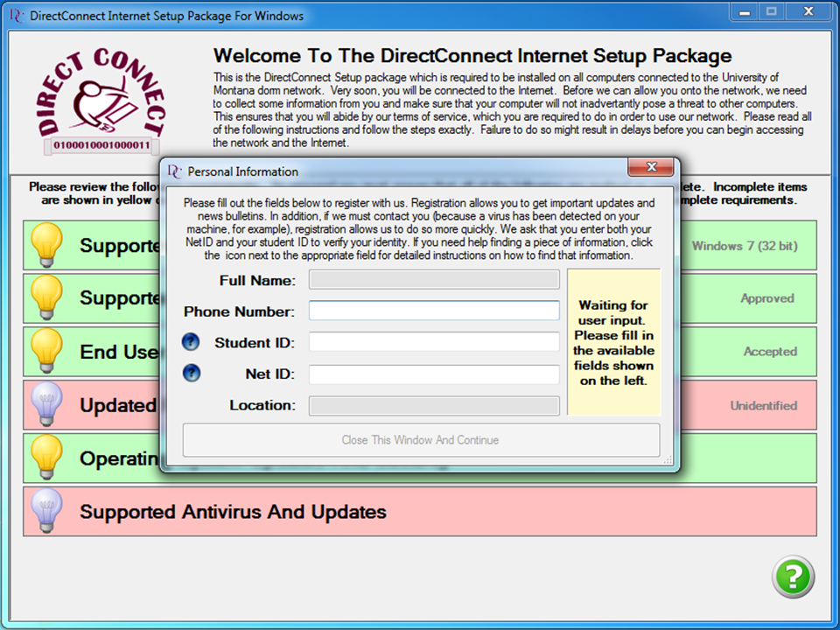
Task: Click the blue help icon beside Net ID
Action: tap(192, 373)
